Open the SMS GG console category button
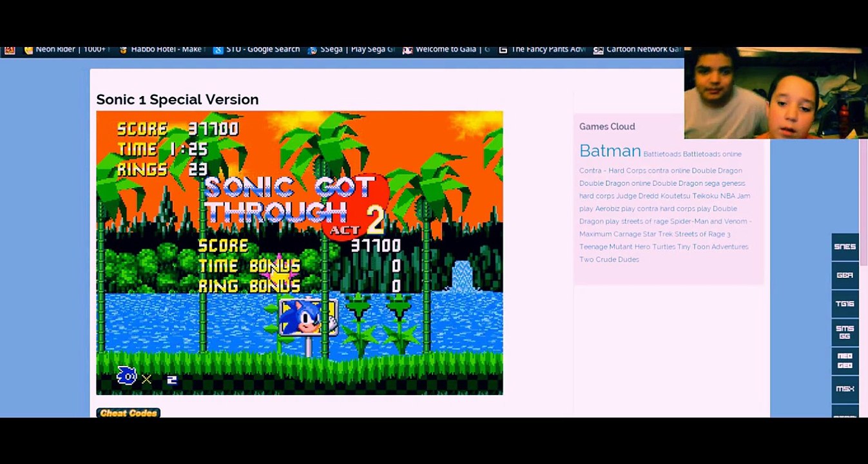 [845, 332]
